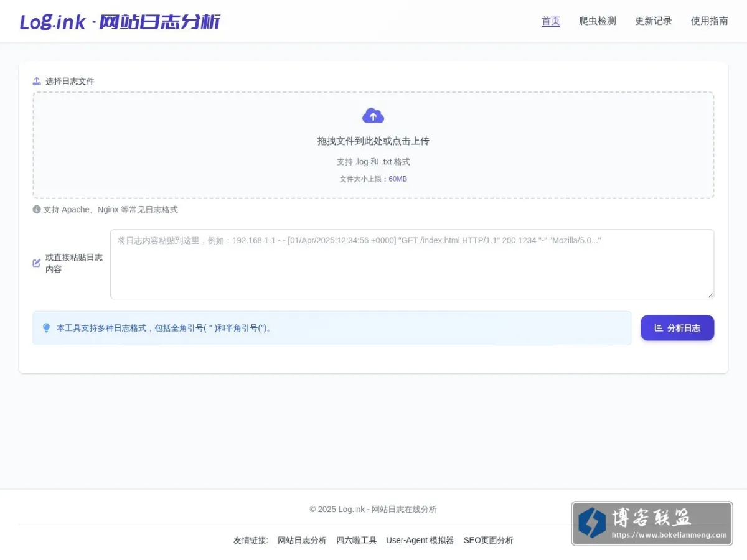Viewport: 747px width, 560px height.
Task: Click the cloud upload icon
Action: (x=374, y=116)
